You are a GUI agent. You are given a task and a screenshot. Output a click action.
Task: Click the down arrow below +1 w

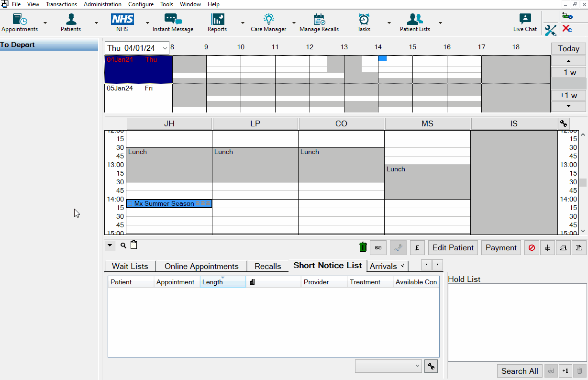tap(568, 106)
